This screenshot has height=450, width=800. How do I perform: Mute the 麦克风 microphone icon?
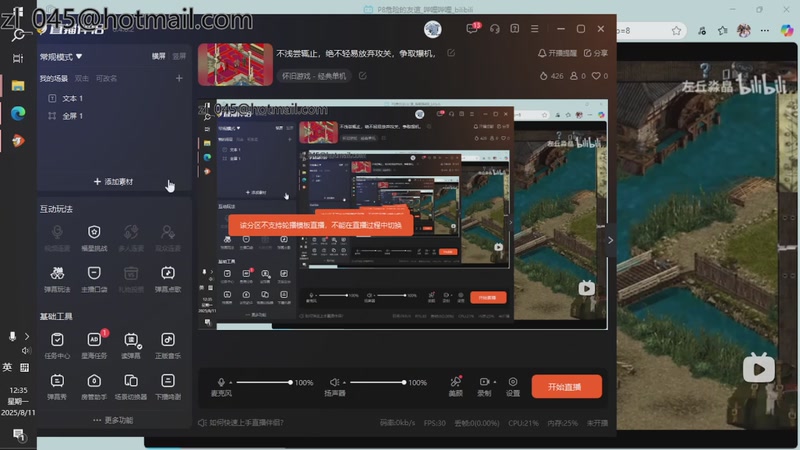click(x=221, y=382)
